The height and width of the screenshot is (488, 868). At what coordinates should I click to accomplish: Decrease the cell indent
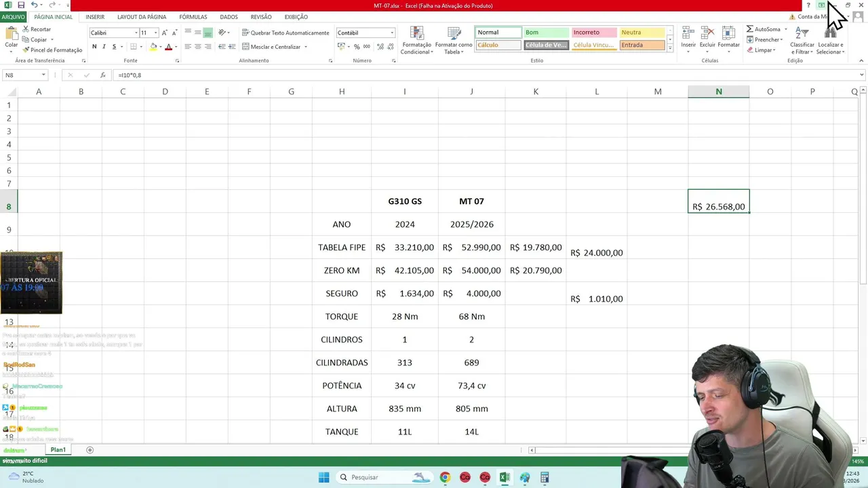tap(222, 47)
